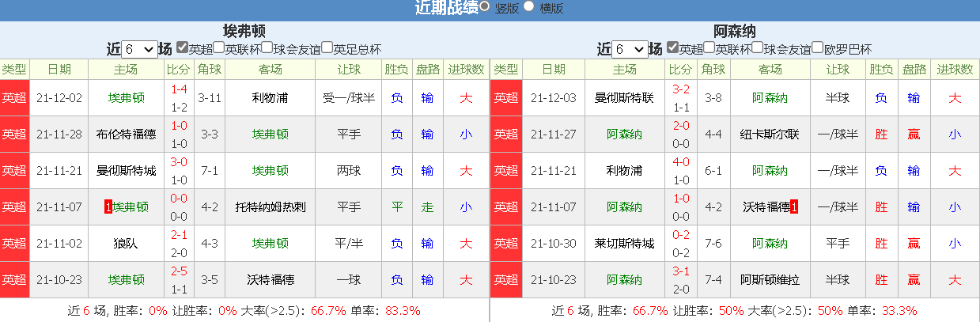
Task: Click away team 托特纳姆热刺
Action: (x=270, y=207)
